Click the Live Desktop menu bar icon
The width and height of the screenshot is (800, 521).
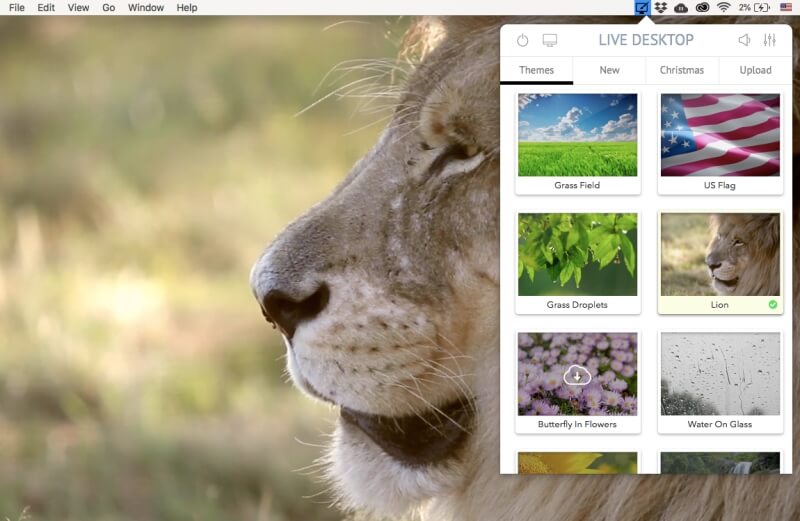click(x=642, y=8)
